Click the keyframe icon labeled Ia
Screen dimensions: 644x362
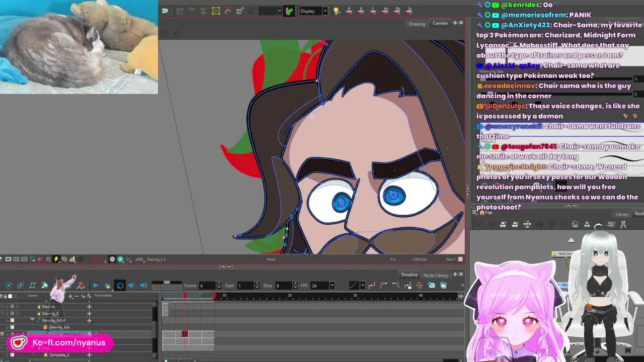click(x=410, y=11)
